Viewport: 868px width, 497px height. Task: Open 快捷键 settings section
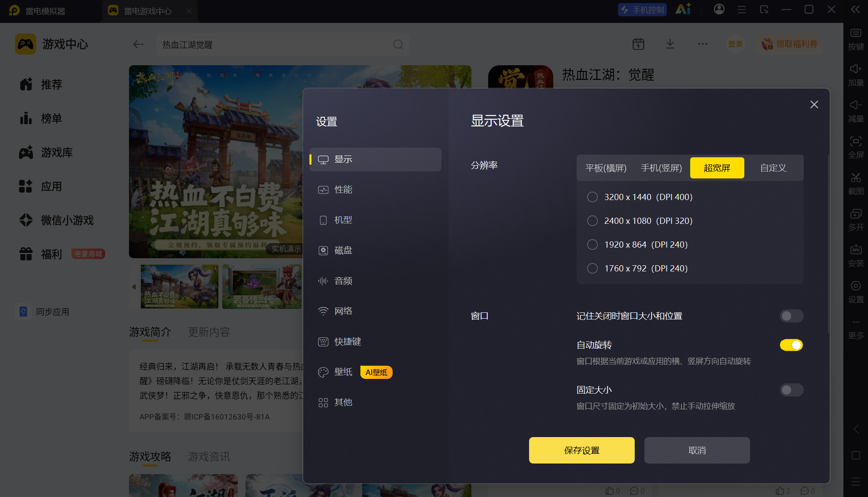(375, 342)
